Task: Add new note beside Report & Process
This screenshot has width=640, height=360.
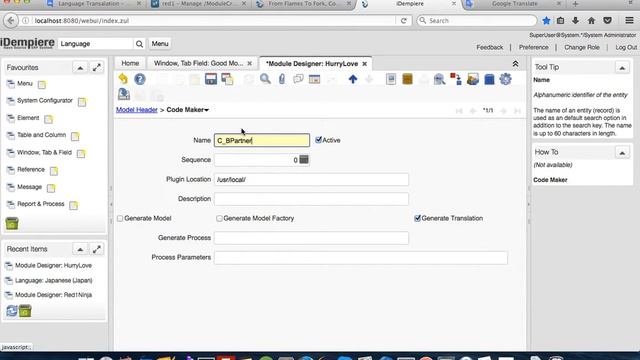Action: click(73, 205)
